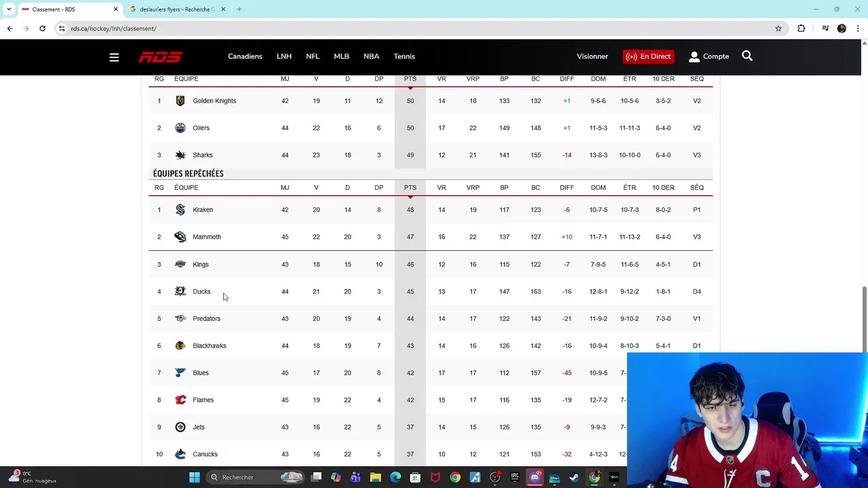Click the Windows Rechercher search box

click(x=254, y=477)
